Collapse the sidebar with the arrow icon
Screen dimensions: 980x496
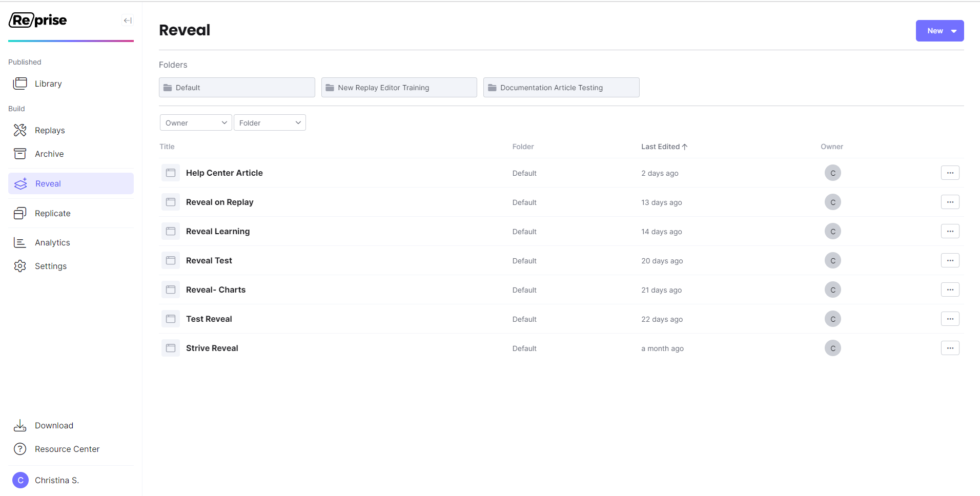click(x=127, y=20)
